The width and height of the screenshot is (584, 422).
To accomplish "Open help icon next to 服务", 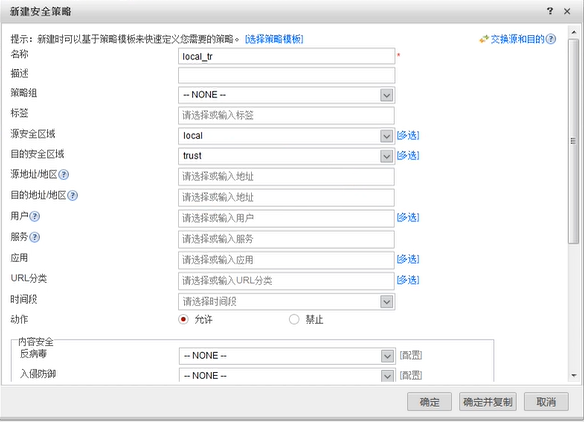I will click(35, 237).
